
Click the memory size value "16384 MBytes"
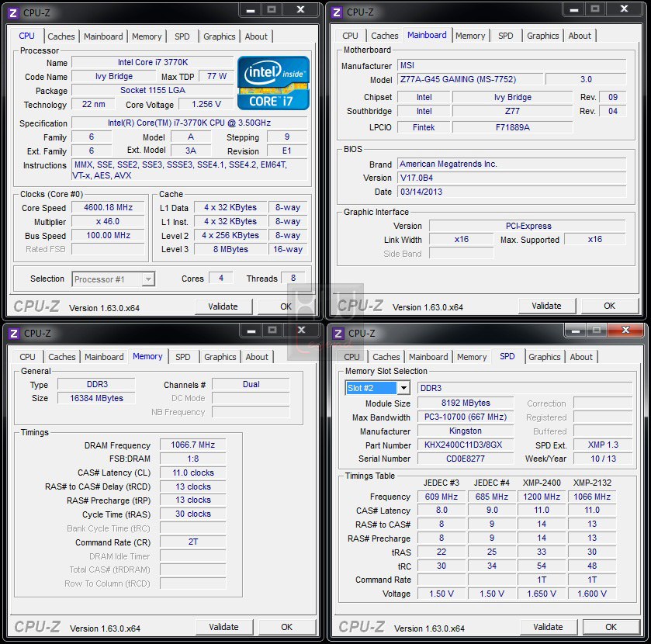coord(96,398)
